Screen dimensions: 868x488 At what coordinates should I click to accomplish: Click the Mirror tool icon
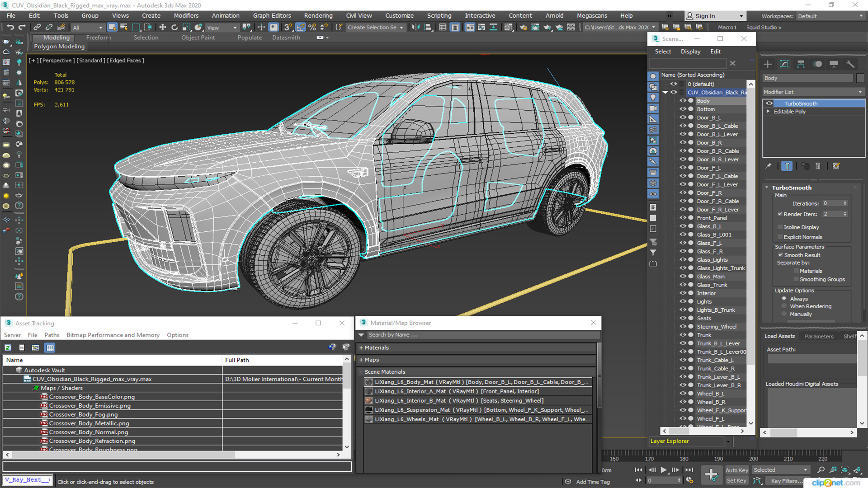click(415, 28)
